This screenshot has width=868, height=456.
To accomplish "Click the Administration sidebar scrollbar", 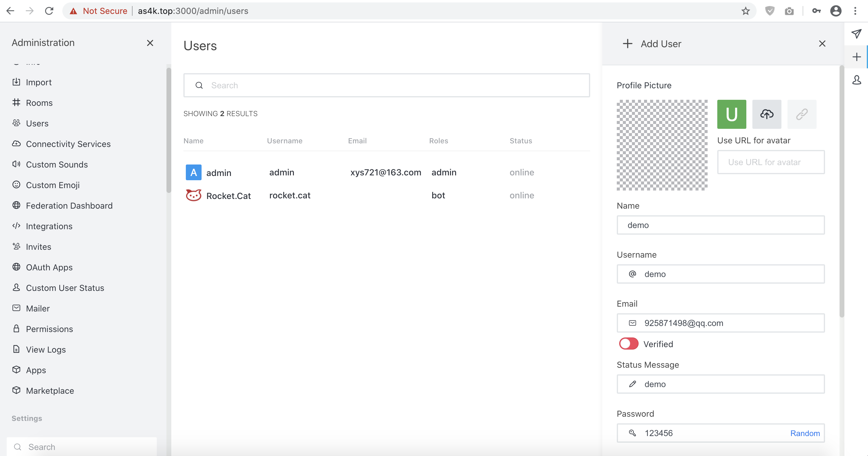I will coord(169,130).
